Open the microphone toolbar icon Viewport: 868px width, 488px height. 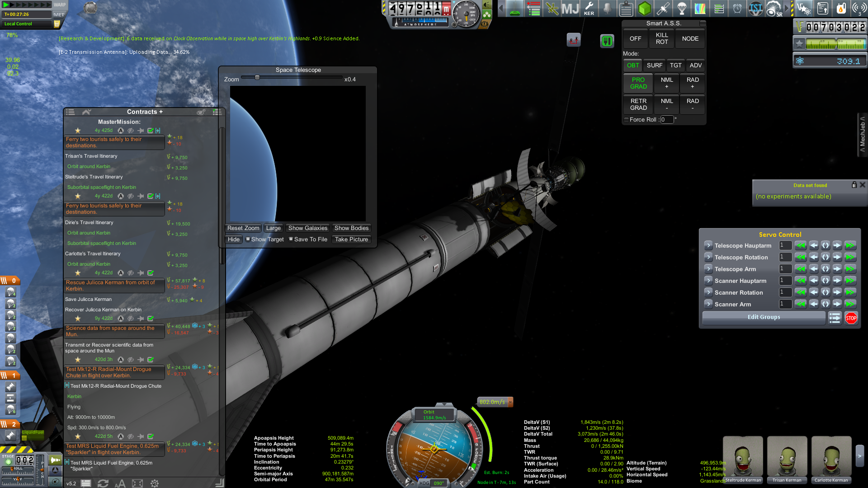click(x=607, y=8)
